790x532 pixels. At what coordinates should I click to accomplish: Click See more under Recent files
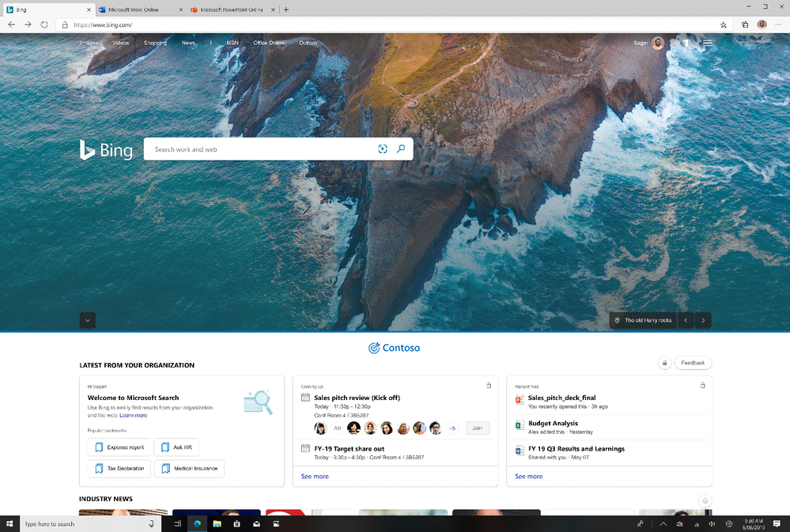528,476
